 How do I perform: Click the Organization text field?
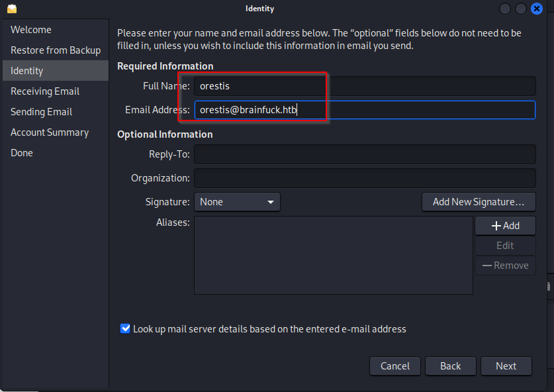pyautogui.click(x=364, y=178)
